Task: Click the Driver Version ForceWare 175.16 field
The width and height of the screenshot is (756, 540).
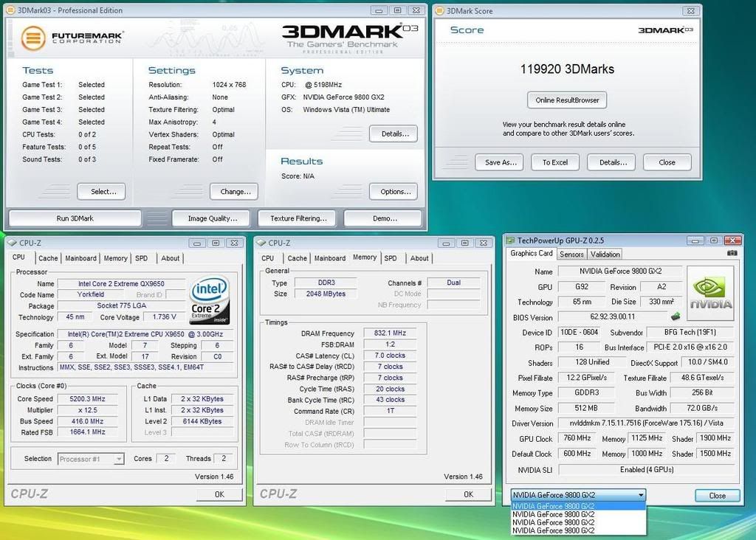Action: click(646, 423)
